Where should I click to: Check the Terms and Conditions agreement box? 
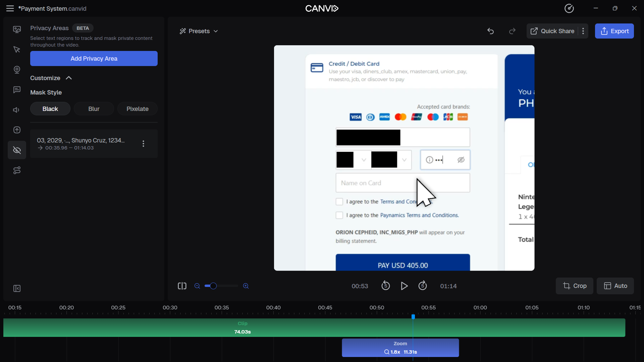click(x=339, y=202)
